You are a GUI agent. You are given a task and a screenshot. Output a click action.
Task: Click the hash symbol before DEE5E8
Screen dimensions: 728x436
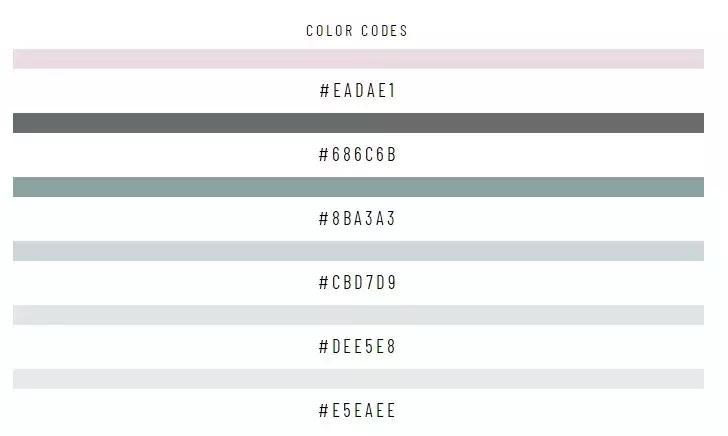(325, 347)
